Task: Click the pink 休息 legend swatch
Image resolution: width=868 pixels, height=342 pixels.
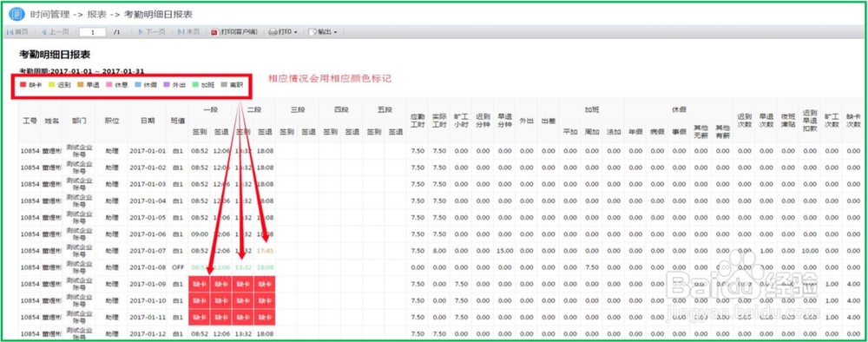Action: point(109,85)
